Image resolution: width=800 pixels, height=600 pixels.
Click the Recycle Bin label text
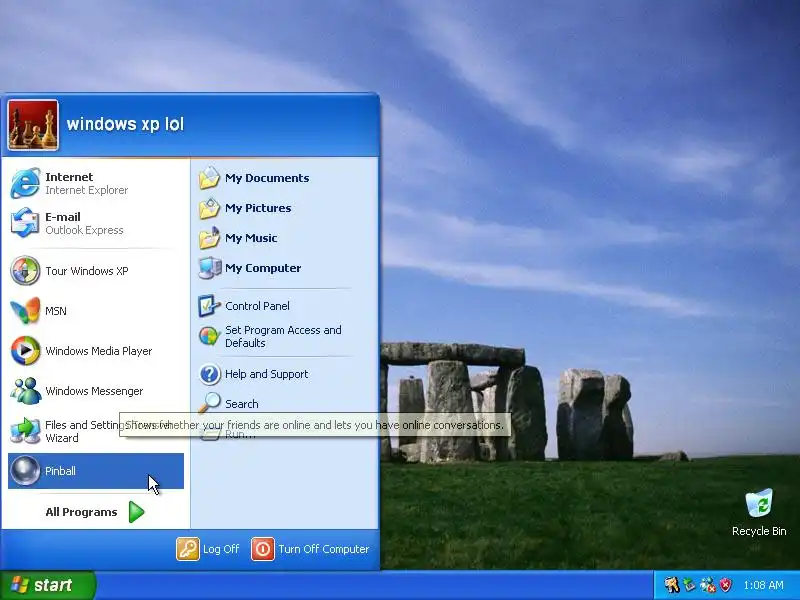[x=759, y=531]
